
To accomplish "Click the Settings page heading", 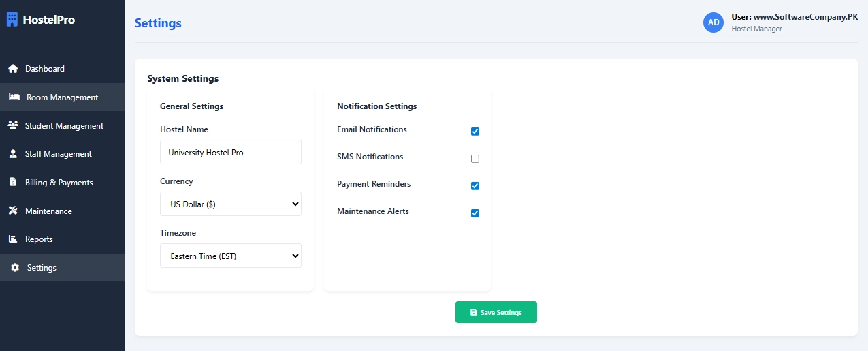I will (158, 23).
